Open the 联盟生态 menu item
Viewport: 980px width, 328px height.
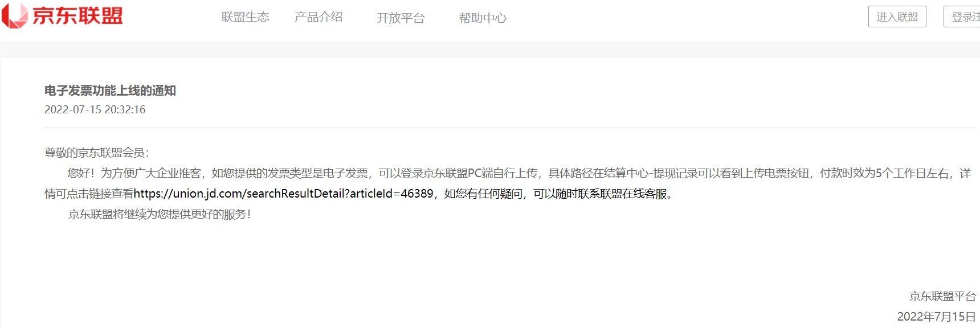[245, 17]
